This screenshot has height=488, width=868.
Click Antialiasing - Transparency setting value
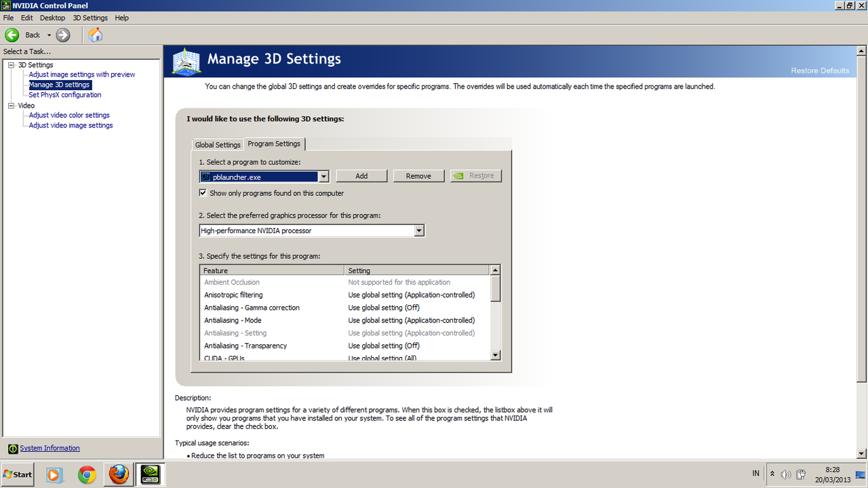(384, 346)
